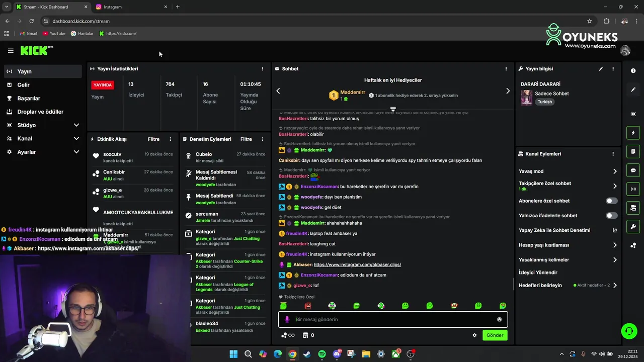Screen dimensions: 644x362
Task: Open Filtre in the Denetim Eylemleri panel
Action: coord(246,139)
